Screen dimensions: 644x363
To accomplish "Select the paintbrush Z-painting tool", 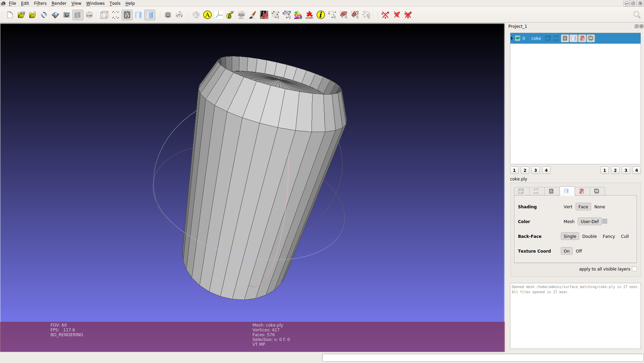I will coord(253,15).
